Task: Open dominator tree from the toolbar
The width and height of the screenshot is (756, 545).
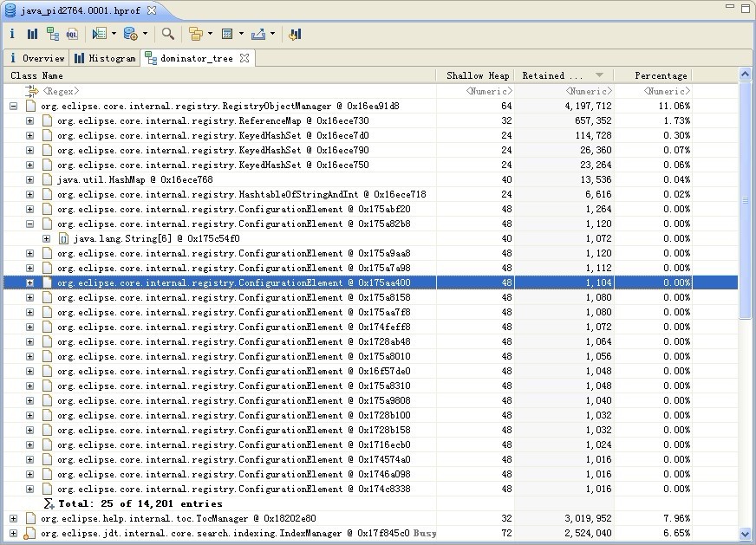Action: (x=53, y=34)
